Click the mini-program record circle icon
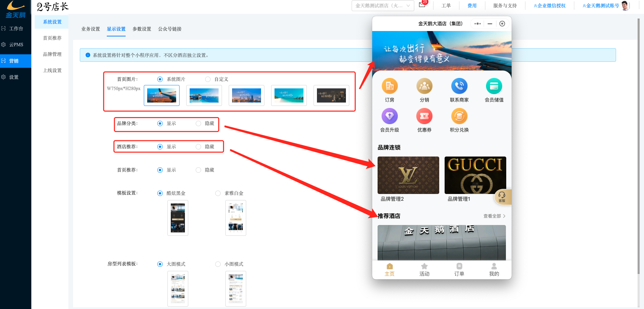 (502, 24)
